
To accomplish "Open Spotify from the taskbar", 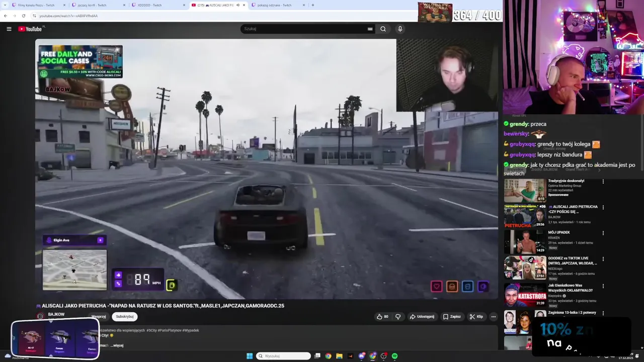I will (x=395, y=356).
